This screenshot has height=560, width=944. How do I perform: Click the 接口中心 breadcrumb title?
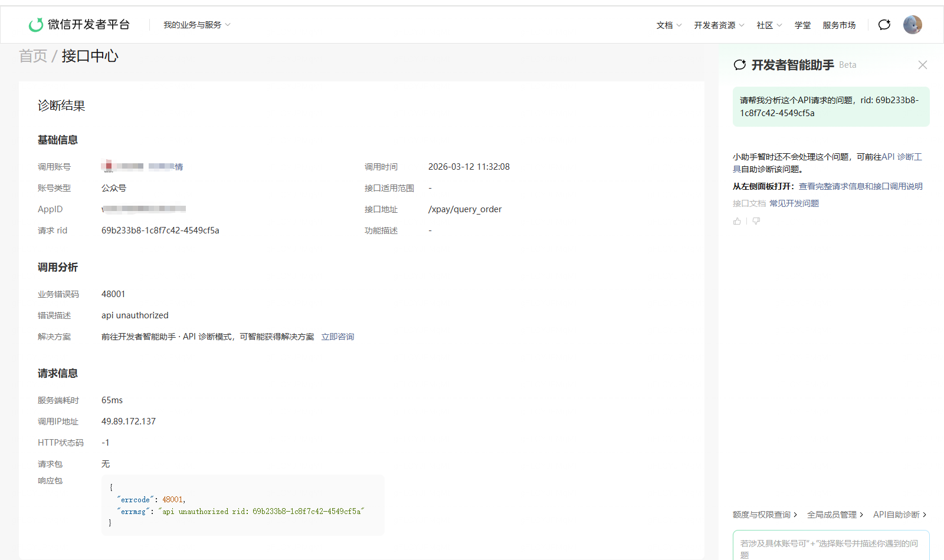90,56
